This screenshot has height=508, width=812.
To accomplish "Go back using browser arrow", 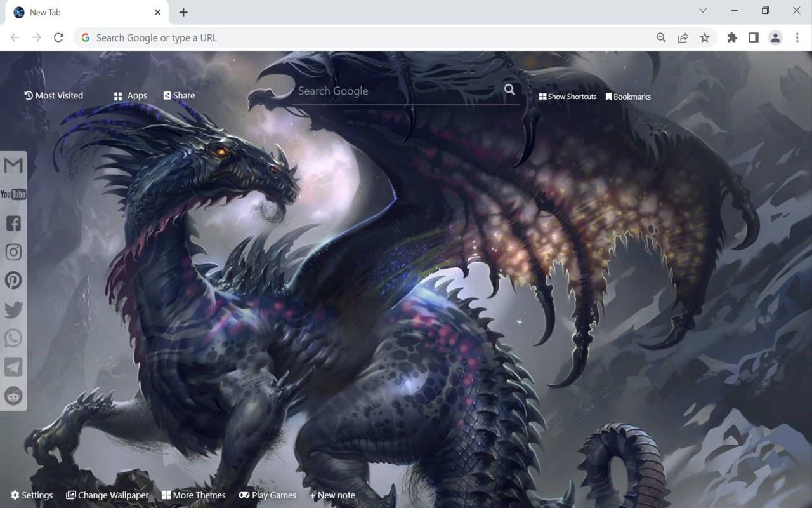I will pyautogui.click(x=15, y=37).
